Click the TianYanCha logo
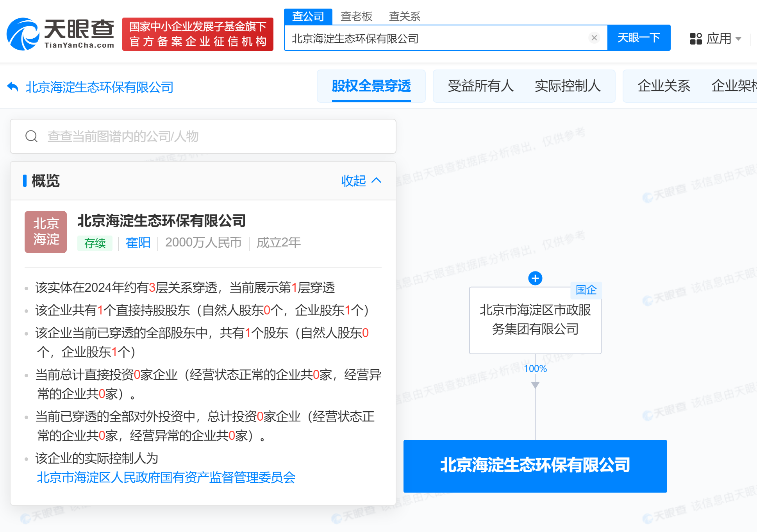The height and width of the screenshot is (532, 757). click(x=61, y=34)
